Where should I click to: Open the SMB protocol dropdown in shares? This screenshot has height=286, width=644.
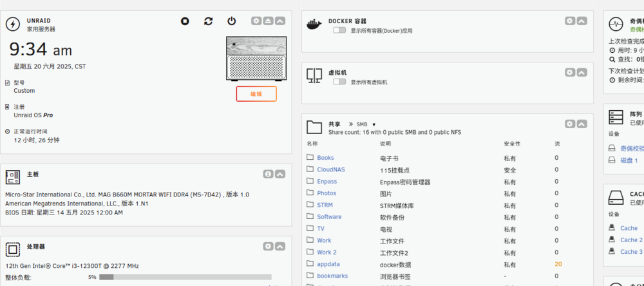pos(366,124)
